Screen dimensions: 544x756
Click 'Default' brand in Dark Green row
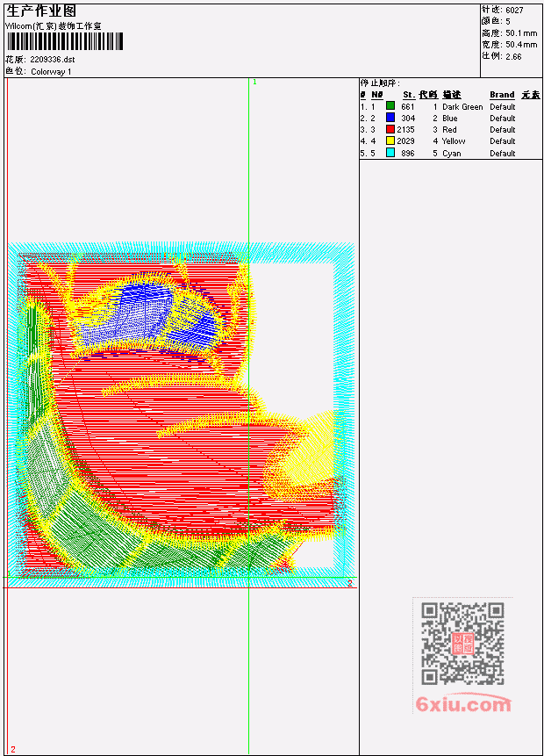[502, 106]
